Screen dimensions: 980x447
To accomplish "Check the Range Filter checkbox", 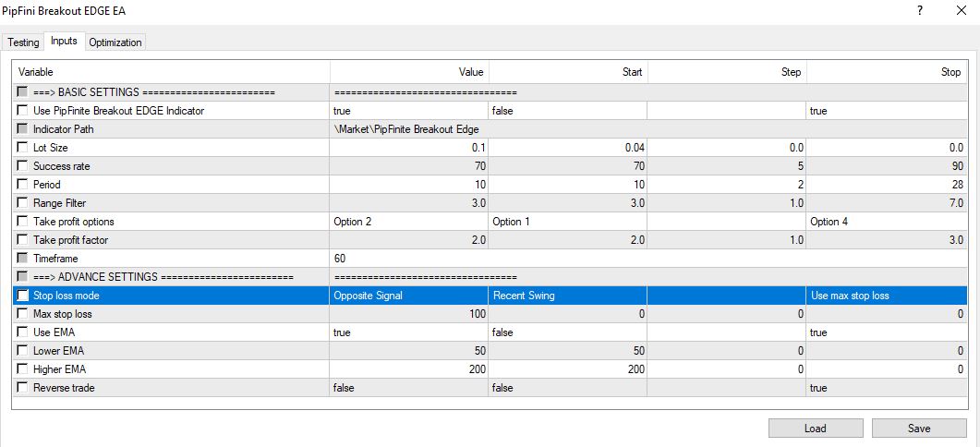I will [22, 203].
